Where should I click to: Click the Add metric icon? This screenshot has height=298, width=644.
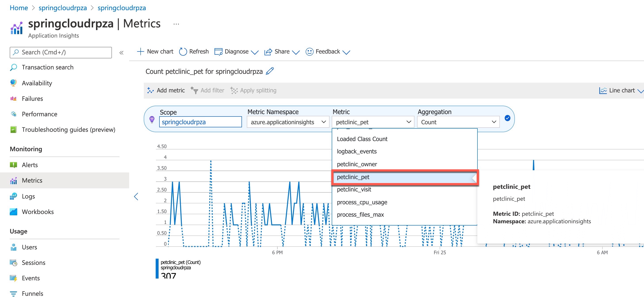[x=150, y=90]
